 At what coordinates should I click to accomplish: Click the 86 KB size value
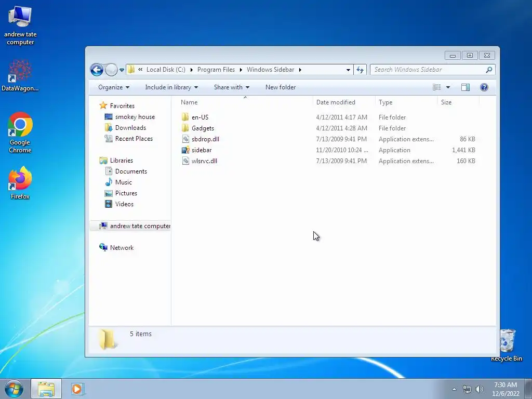467,139
